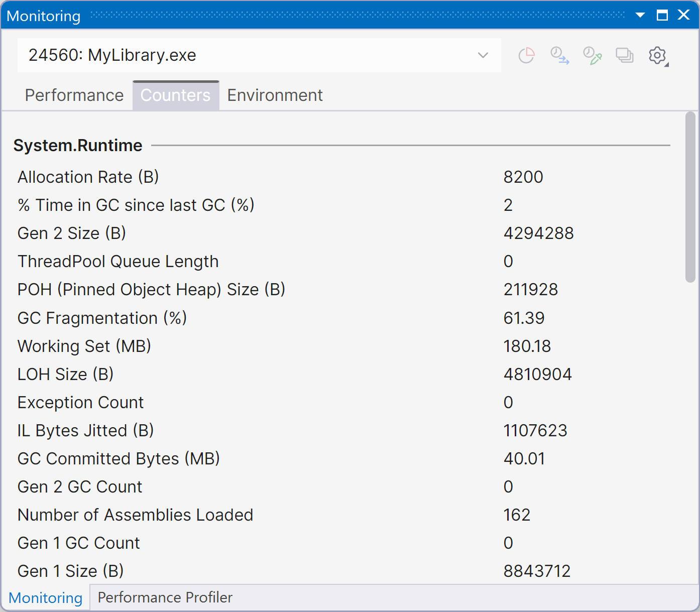Select the Allocation Rate (B) counter row
Viewport: 700px width, 612px height.
pos(88,177)
